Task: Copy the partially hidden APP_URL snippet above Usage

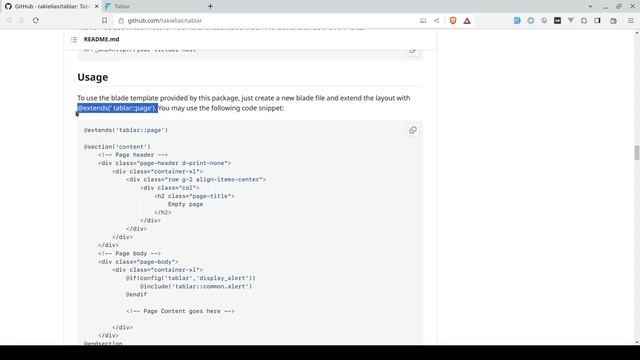Action: coord(413,51)
